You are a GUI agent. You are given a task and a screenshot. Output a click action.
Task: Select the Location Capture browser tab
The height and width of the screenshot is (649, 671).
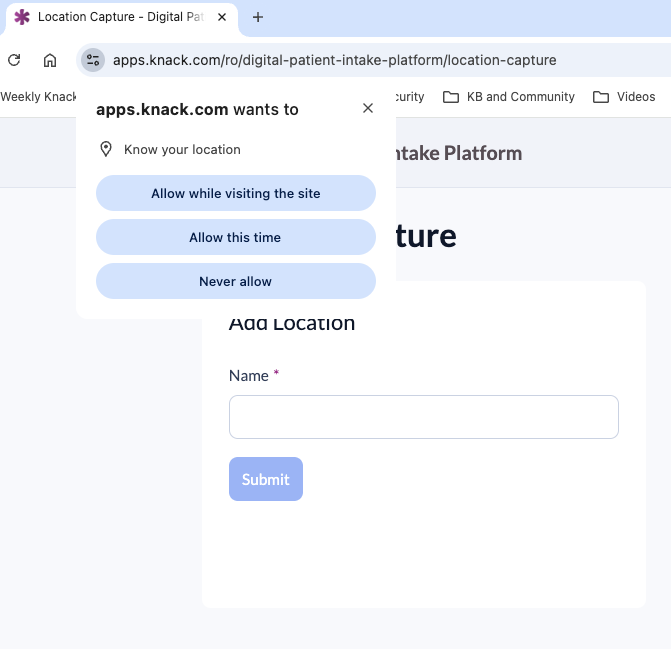(x=120, y=17)
